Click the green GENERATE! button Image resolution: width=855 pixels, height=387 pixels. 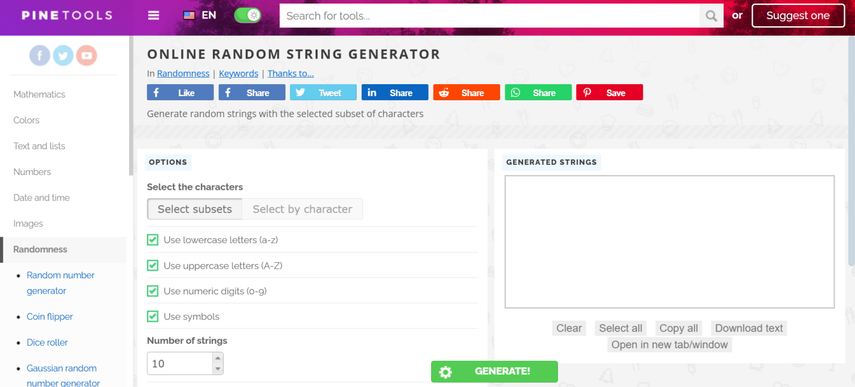click(495, 372)
